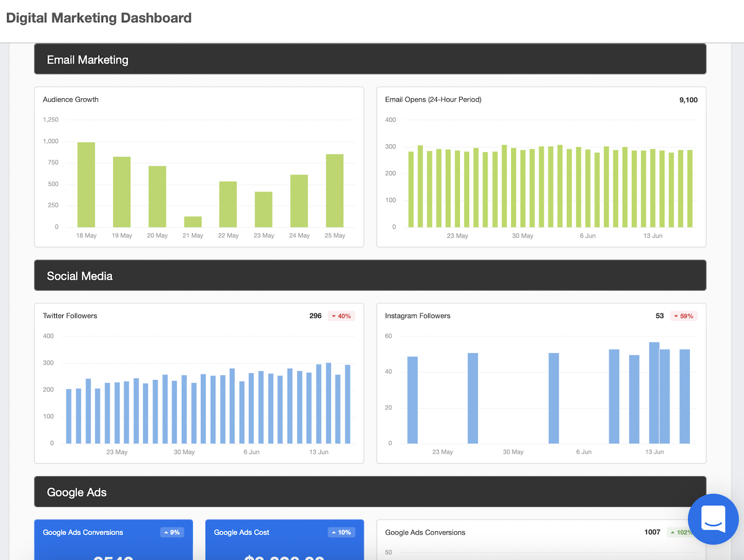Click the 59% decrease badge

pos(683,316)
